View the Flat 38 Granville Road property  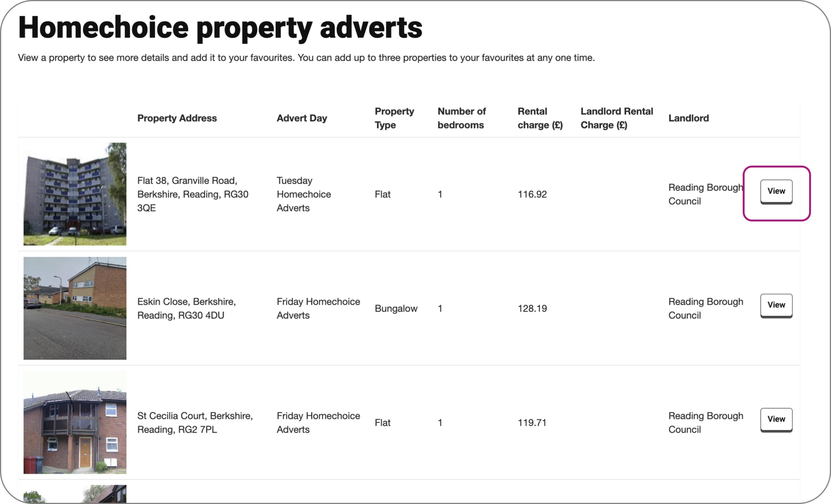tap(776, 191)
